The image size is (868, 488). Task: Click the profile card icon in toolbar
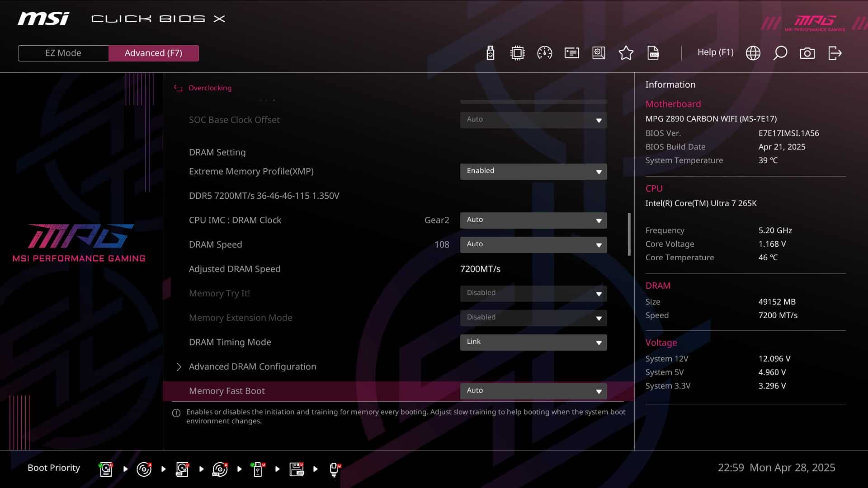571,53
